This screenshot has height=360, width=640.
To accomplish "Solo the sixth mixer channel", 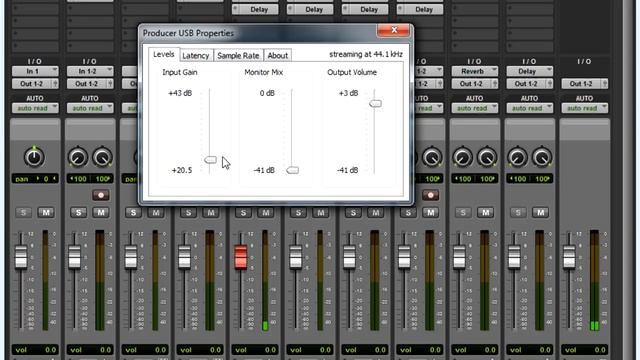I will click(298, 213).
